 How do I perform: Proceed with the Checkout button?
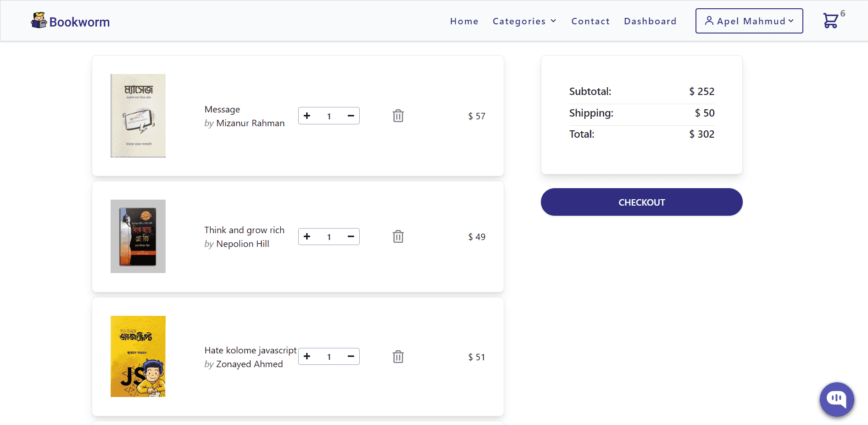(x=641, y=202)
